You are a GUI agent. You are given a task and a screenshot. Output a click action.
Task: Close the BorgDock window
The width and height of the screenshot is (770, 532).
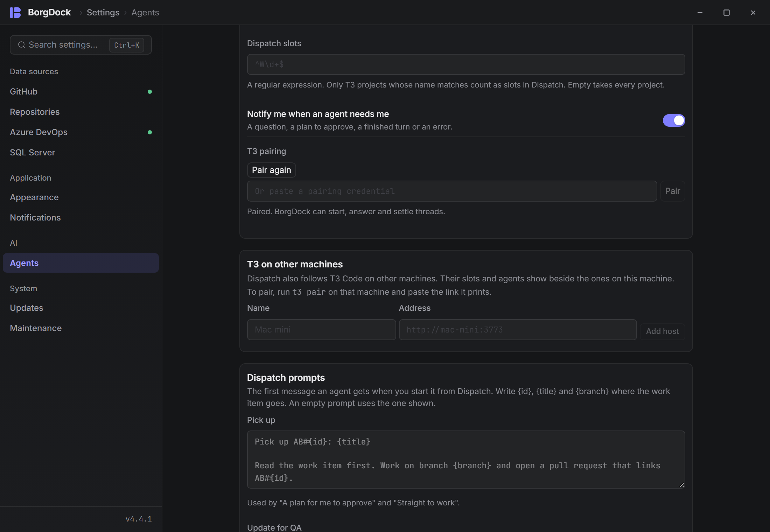click(x=753, y=13)
